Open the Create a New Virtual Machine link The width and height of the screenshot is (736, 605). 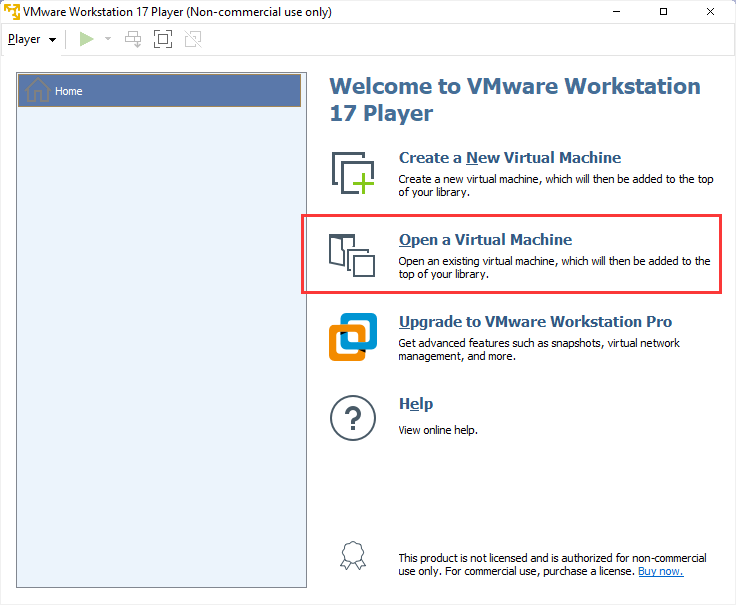click(x=510, y=158)
